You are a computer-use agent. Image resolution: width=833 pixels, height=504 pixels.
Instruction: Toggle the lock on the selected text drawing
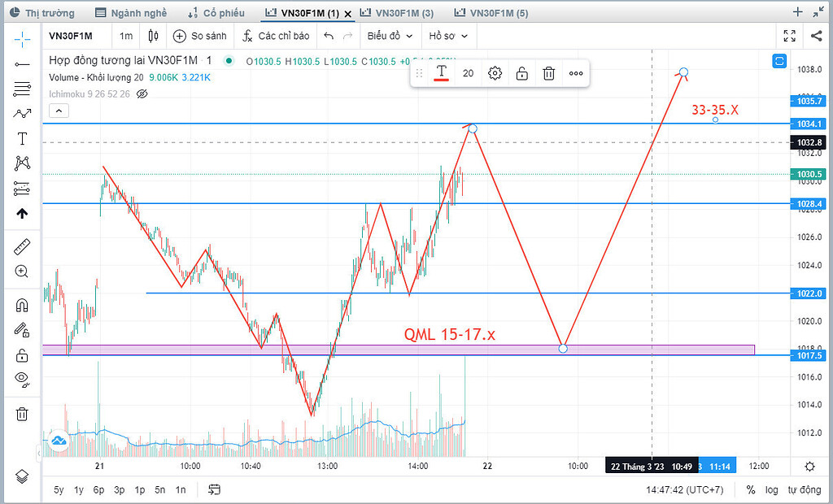[x=522, y=72]
